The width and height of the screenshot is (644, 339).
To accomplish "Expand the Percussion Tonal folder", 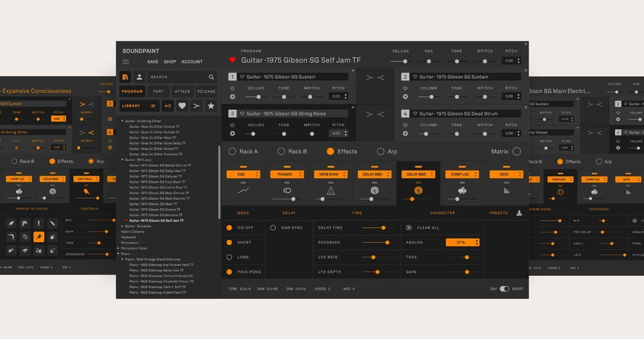I will click(x=118, y=248).
